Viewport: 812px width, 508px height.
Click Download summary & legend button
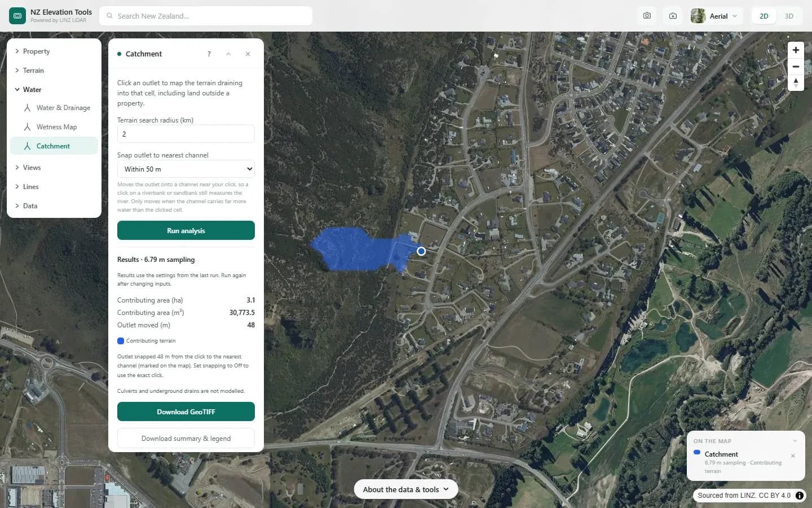point(186,438)
